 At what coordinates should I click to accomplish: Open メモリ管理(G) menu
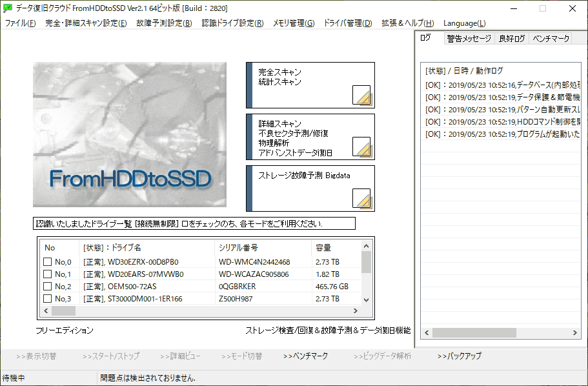click(294, 23)
